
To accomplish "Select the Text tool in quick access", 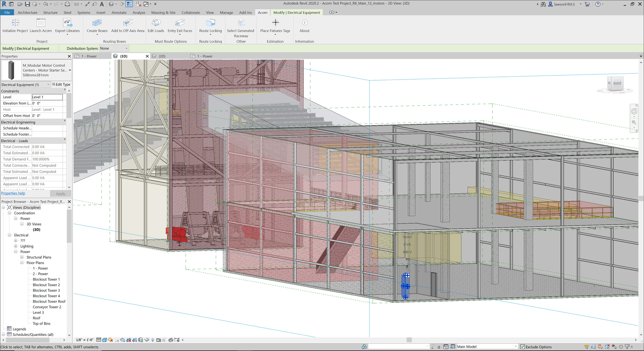I will (x=102, y=4).
